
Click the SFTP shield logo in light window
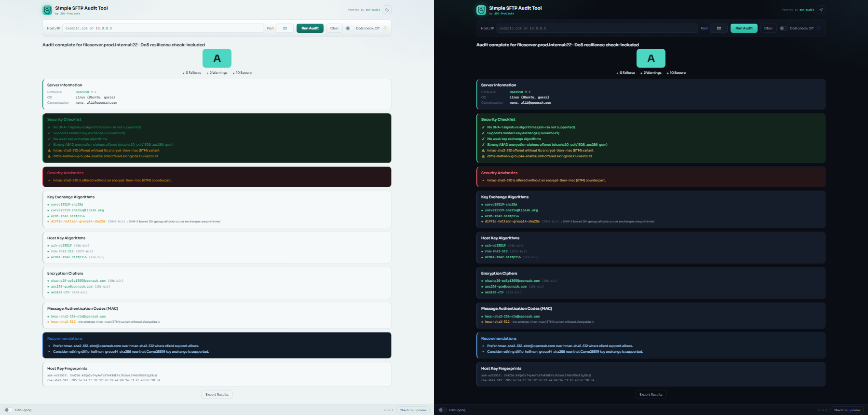click(47, 10)
